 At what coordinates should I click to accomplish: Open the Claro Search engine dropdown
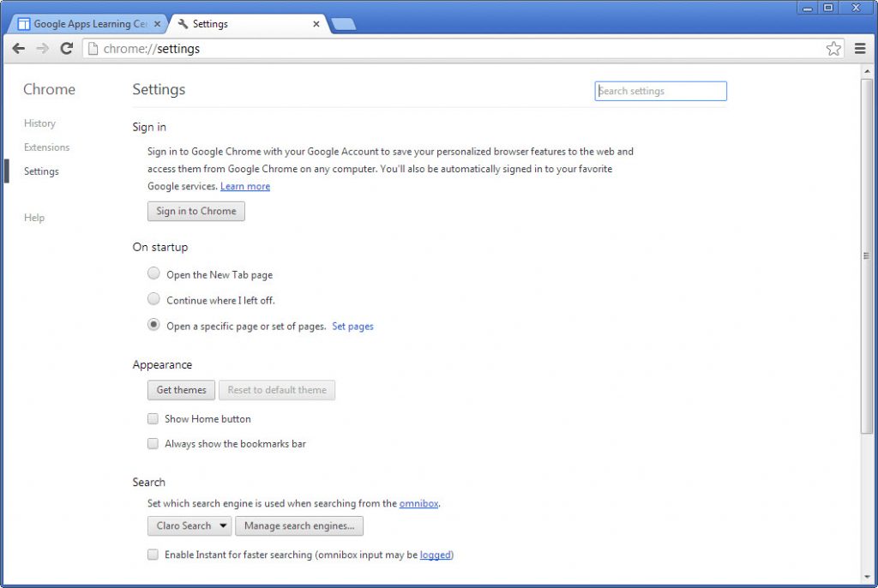pos(189,525)
